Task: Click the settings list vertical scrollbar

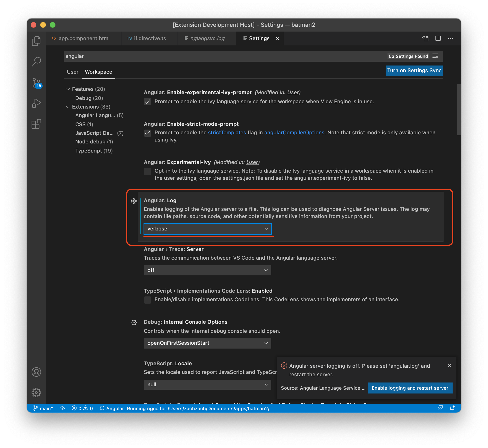Action: [458, 109]
